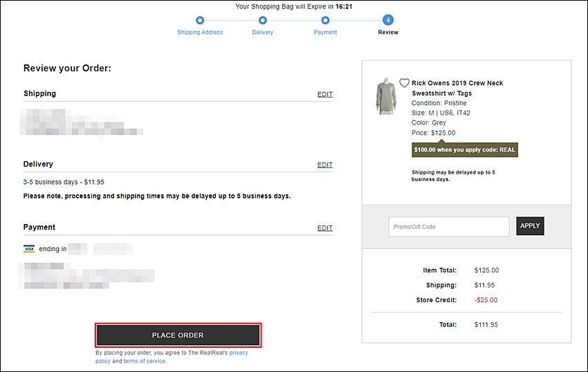
Task: Focus the Promo/Gift Code input field
Action: click(x=448, y=227)
